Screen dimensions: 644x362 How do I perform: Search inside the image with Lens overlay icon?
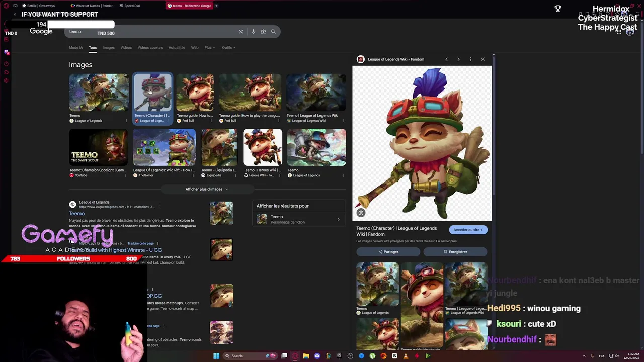(x=361, y=213)
